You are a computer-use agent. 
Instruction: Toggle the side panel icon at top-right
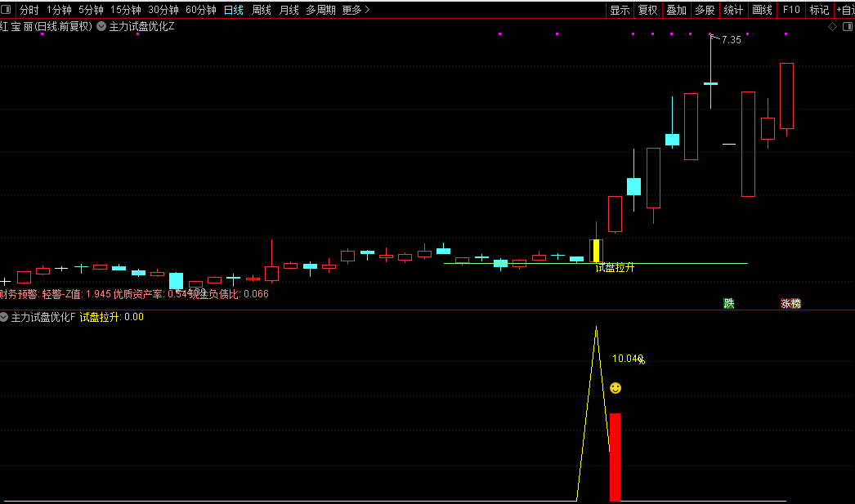point(848,27)
